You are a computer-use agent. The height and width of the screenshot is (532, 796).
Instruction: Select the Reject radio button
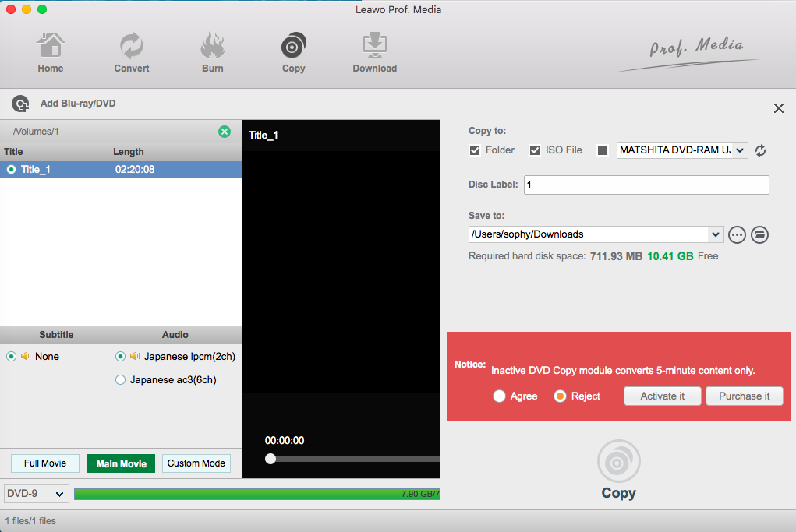pos(560,396)
